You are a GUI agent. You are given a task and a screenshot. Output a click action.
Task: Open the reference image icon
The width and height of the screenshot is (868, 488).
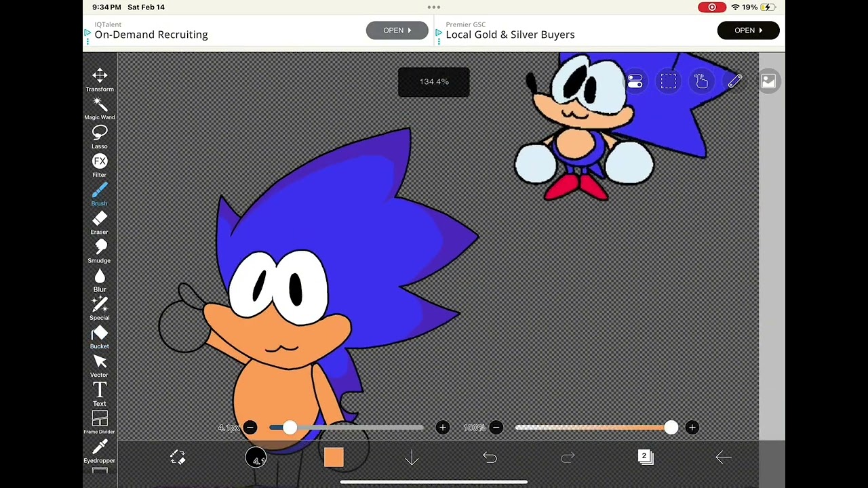pyautogui.click(x=768, y=81)
